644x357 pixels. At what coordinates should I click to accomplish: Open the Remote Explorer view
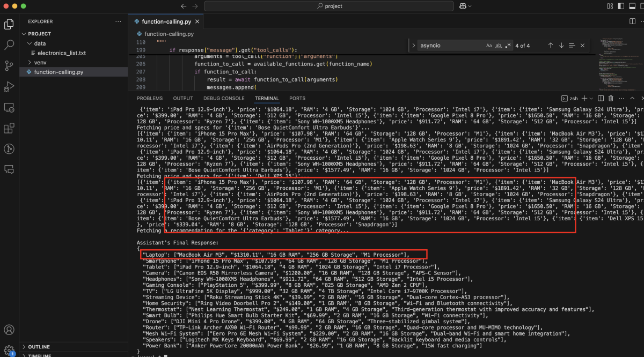9,107
